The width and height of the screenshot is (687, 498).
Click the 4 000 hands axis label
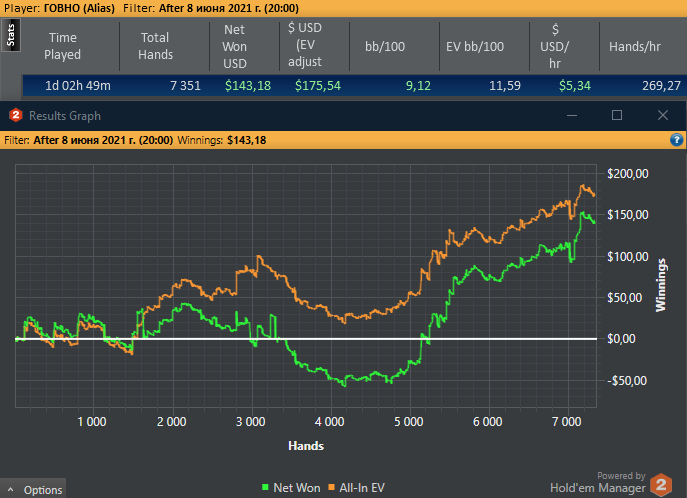(x=329, y=422)
